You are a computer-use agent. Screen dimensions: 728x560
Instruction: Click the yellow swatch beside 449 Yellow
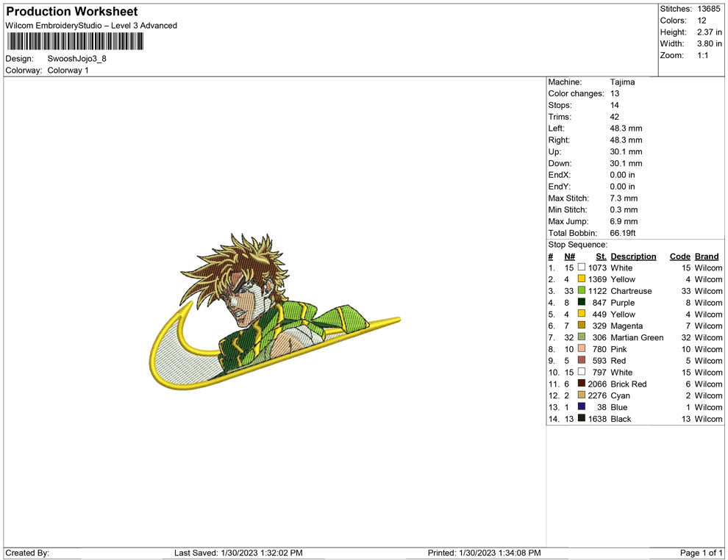click(581, 314)
